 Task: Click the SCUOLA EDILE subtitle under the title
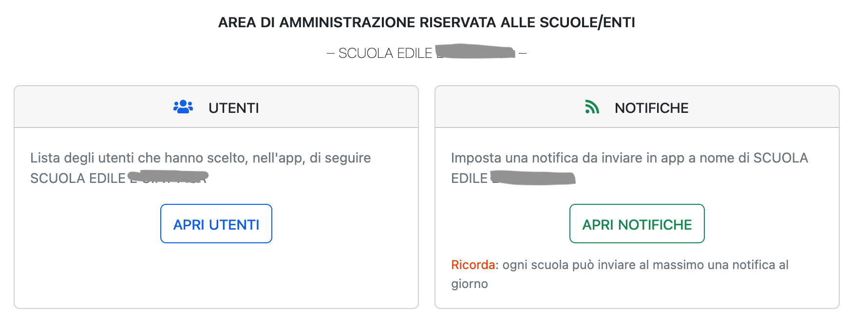click(x=385, y=53)
